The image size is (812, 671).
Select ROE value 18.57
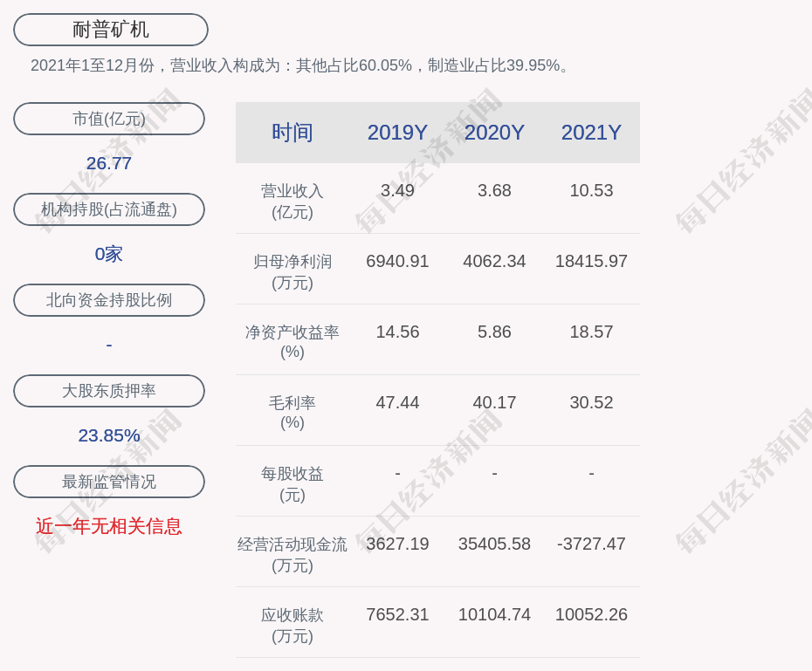pos(591,332)
